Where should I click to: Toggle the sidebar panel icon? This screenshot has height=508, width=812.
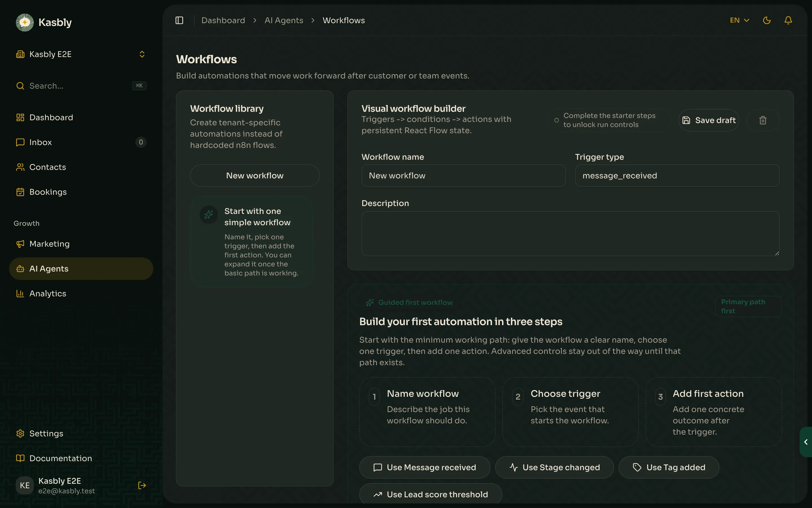click(179, 21)
